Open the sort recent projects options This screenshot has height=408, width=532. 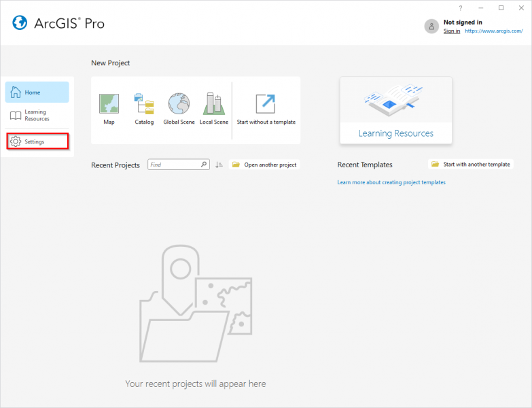point(219,165)
